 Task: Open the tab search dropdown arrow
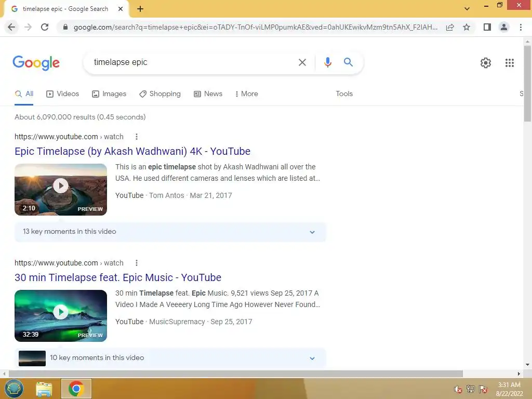click(467, 9)
